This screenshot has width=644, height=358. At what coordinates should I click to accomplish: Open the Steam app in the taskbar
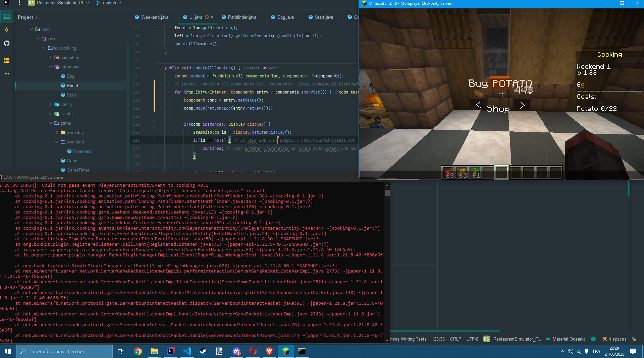(203, 351)
